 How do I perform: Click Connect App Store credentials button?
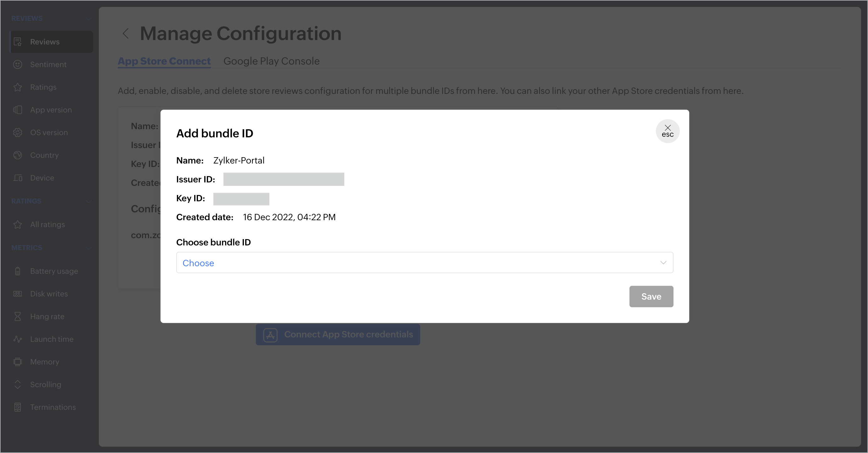click(x=338, y=335)
